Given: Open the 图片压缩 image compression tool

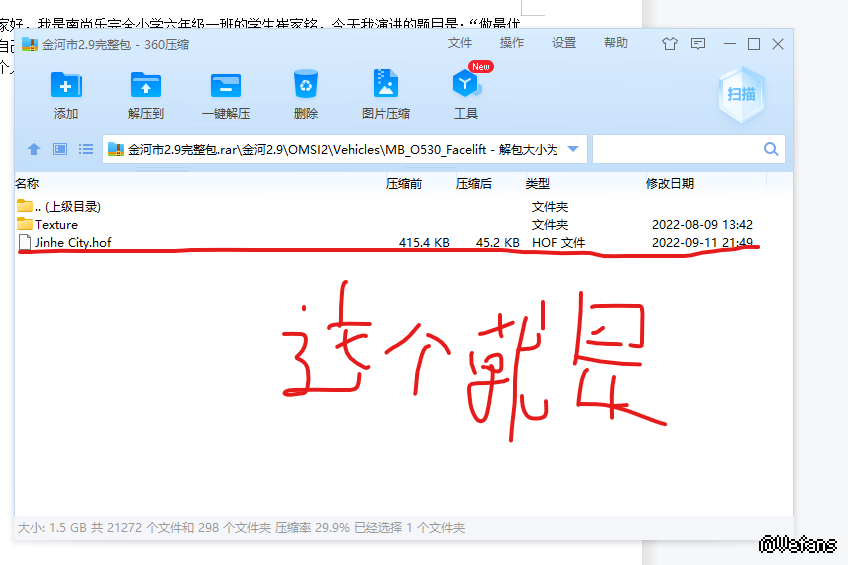Looking at the screenshot, I should point(386,85).
